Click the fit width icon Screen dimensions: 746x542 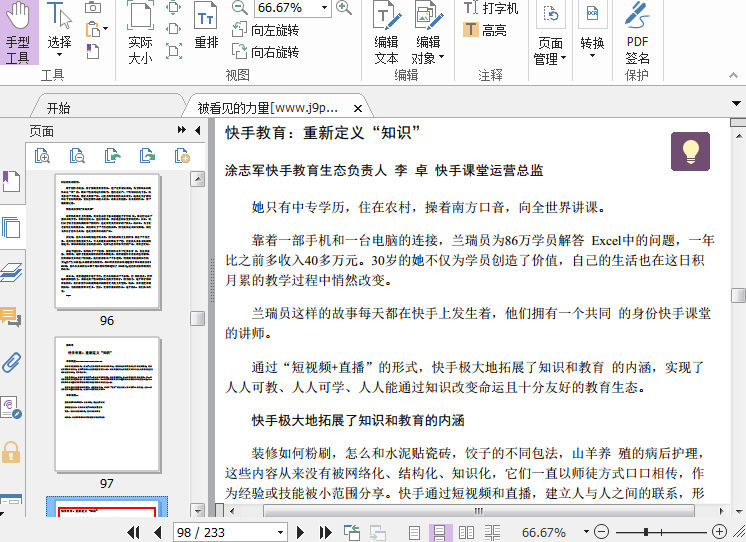click(174, 29)
